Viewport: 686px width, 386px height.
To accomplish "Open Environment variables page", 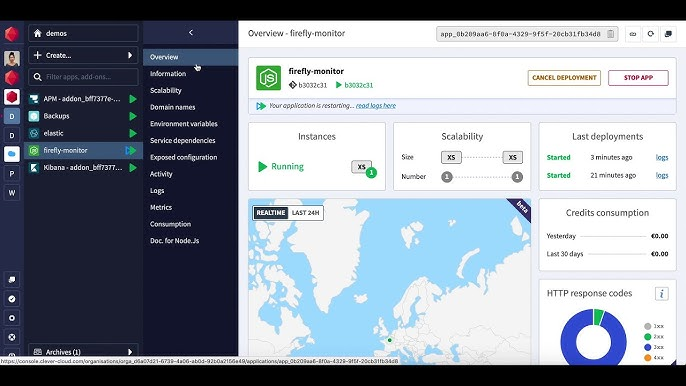I will coord(184,123).
